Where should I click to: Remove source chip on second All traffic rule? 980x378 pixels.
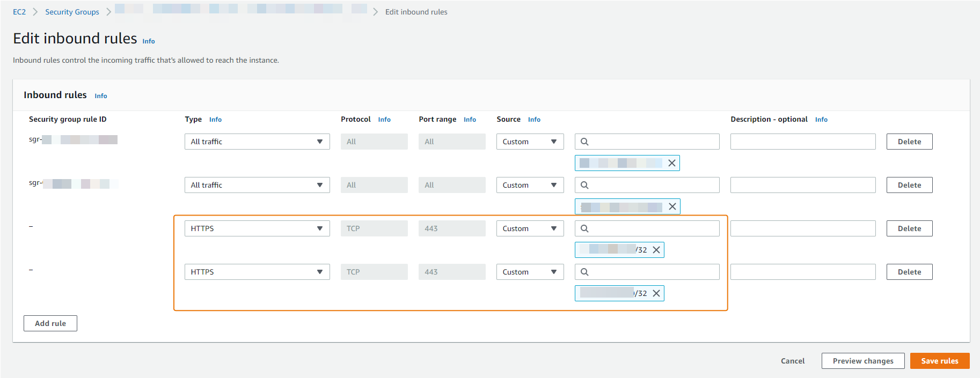[x=672, y=206]
